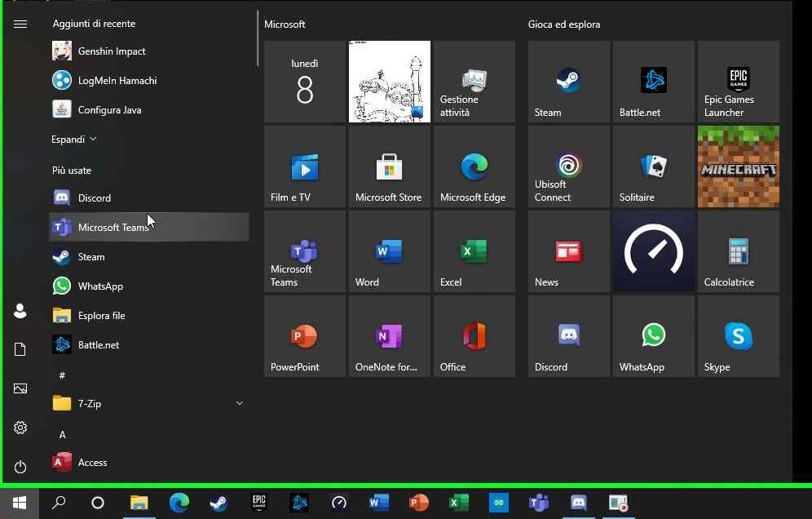Expand the 7-Zip folder chevron
This screenshot has width=812, height=519.
tap(239, 403)
